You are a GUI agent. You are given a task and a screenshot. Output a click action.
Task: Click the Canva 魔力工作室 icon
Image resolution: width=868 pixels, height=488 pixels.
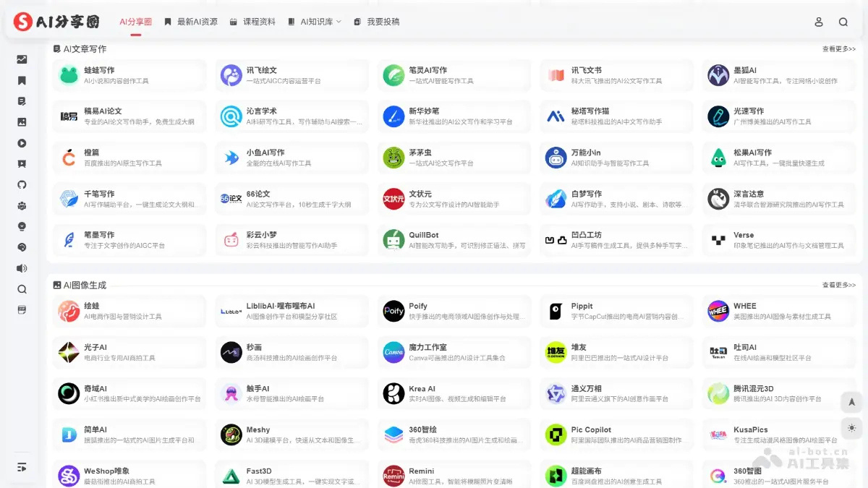[x=393, y=352]
